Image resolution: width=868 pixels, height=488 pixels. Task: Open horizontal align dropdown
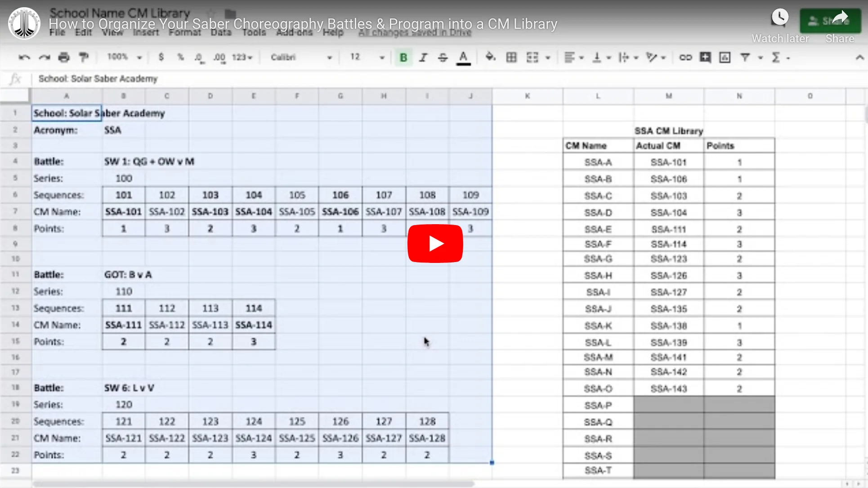pyautogui.click(x=574, y=57)
